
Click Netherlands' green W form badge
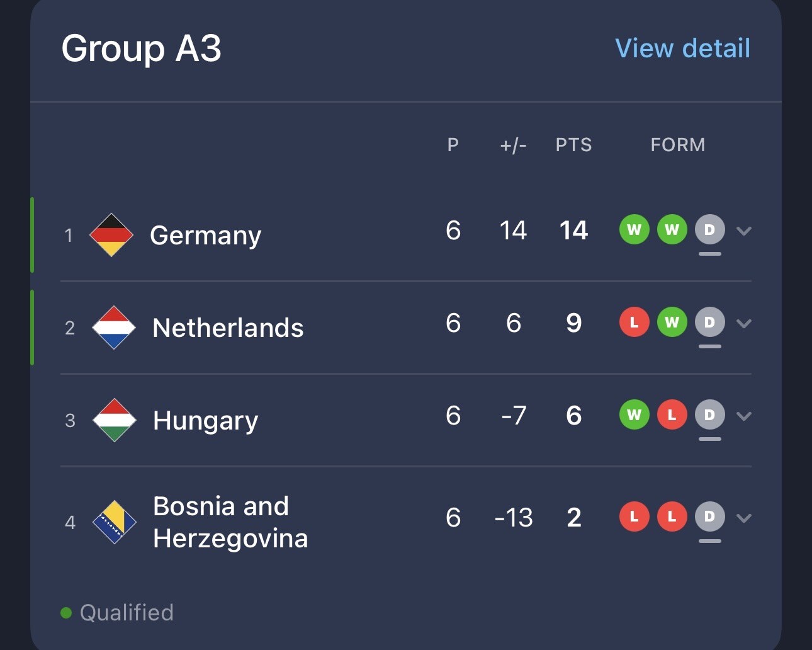tap(672, 322)
